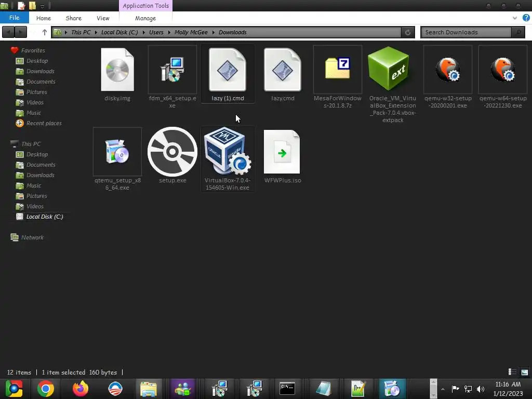Select the WFWPlus.iso file icon
532x399 pixels.
pos(282,151)
